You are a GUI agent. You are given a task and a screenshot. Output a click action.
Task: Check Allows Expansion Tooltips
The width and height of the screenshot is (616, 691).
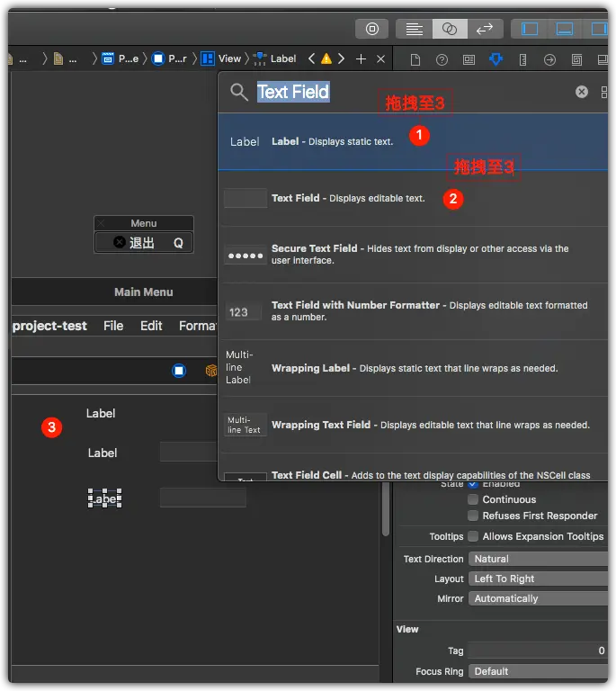point(473,536)
